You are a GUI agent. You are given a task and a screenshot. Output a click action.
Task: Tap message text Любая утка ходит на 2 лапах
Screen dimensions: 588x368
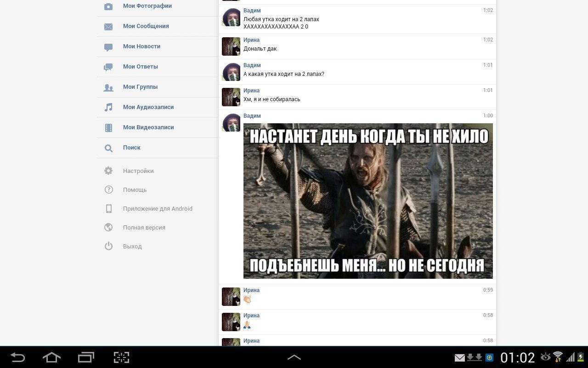[281, 19]
